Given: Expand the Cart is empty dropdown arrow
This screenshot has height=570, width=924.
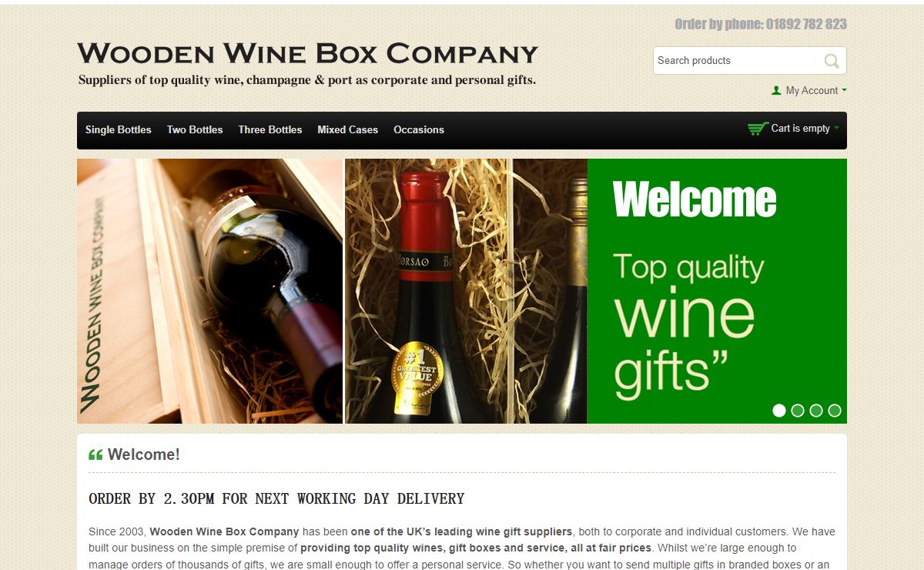Looking at the screenshot, I should [836, 129].
